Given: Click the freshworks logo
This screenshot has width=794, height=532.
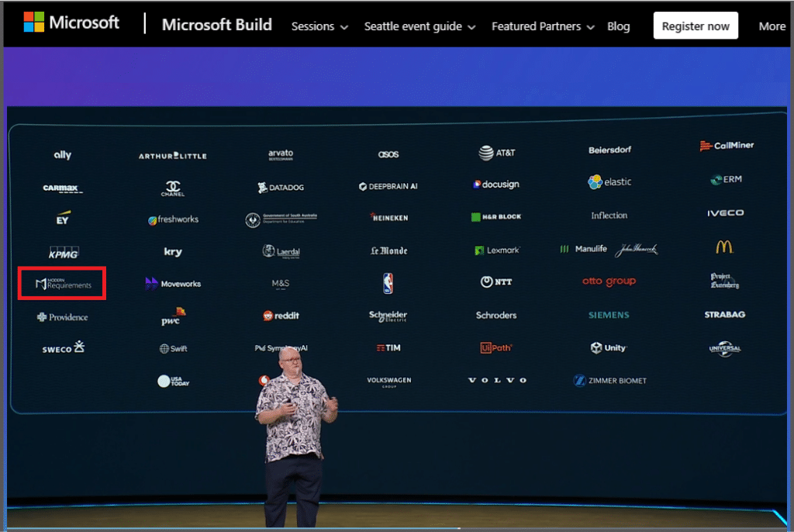Looking at the screenshot, I should (x=173, y=220).
